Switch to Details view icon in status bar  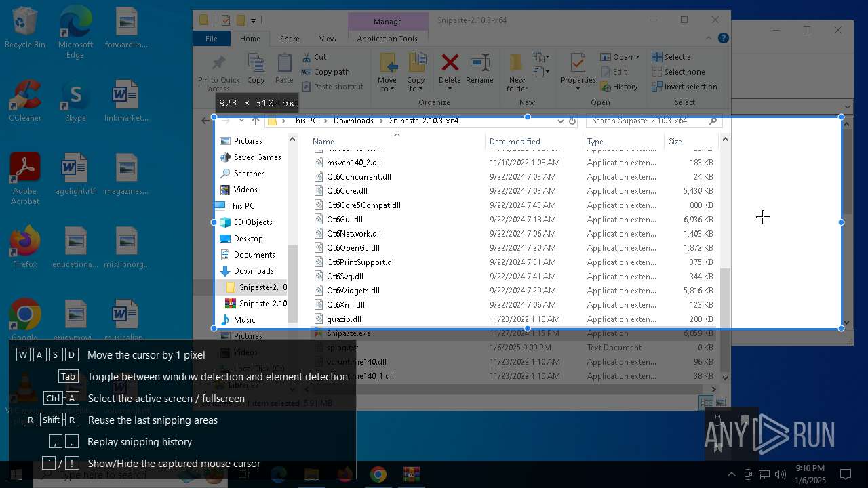coord(706,403)
